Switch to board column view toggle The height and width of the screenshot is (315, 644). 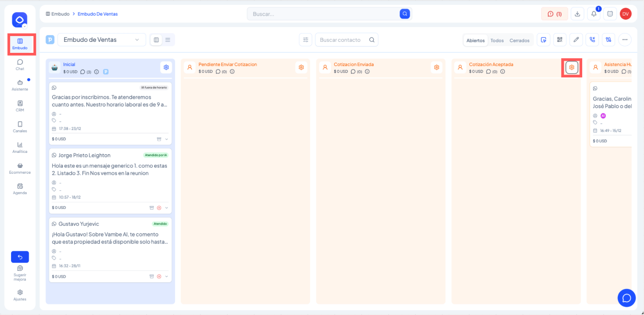click(156, 40)
